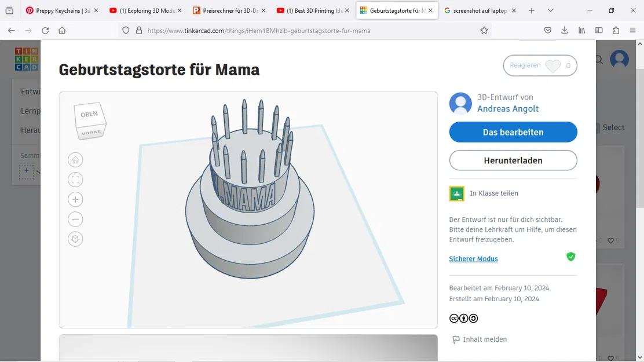Zoom out with the minus icon
This screenshot has height=362, width=644.
(75, 219)
